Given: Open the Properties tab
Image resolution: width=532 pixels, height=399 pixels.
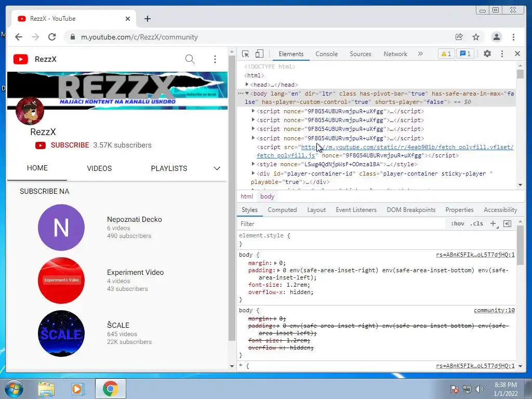Looking at the screenshot, I should coord(459,210).
